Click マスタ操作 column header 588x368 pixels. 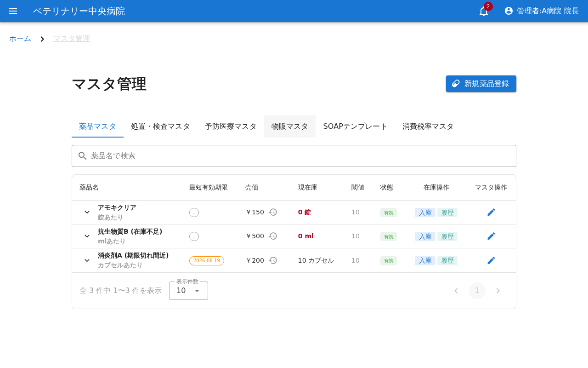click(x=491, y=188)
